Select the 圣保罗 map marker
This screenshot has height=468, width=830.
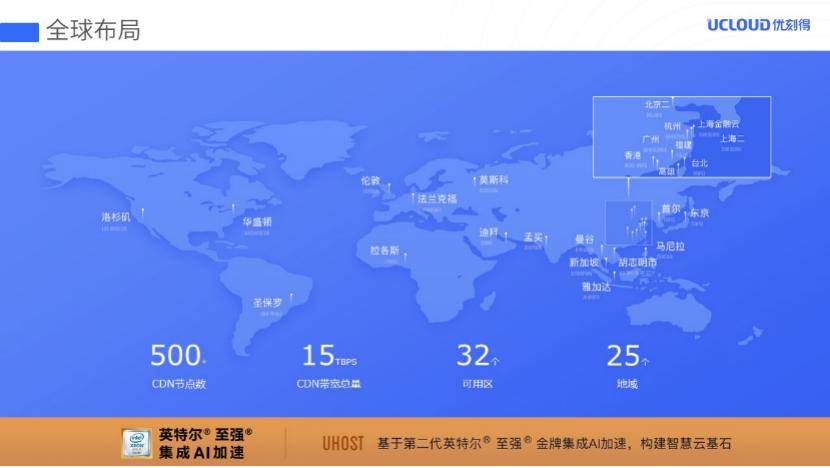(x=267, y=303)
